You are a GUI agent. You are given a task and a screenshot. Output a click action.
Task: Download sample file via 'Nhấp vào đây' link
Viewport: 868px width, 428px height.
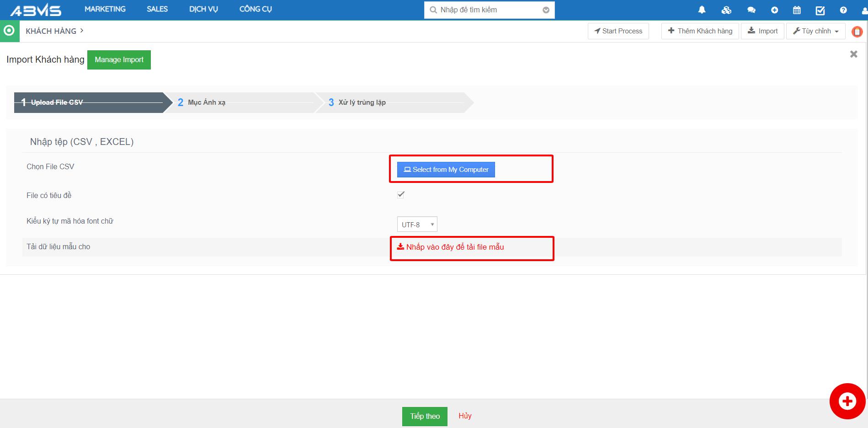point(451,247)
